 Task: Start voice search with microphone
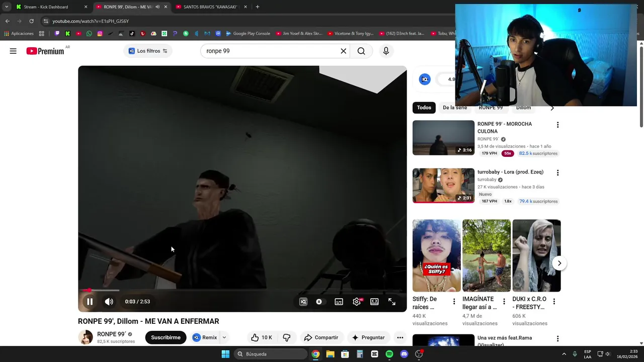click(386, 51)
